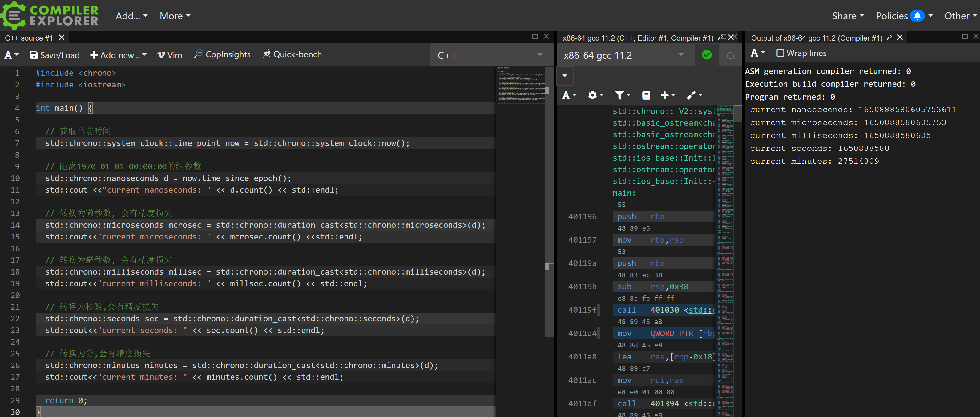Click the Output of x86-64 gcc 11.2 tab
The height and width of the screenshot is (417, 980).
pos(816,38)
